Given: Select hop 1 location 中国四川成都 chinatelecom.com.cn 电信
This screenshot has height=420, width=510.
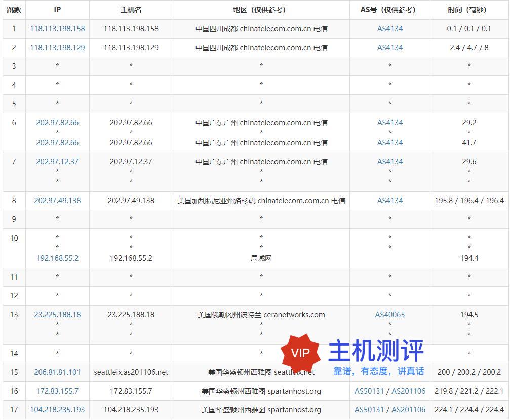Looking at the screenshot, I should click(x=261, y=29).
